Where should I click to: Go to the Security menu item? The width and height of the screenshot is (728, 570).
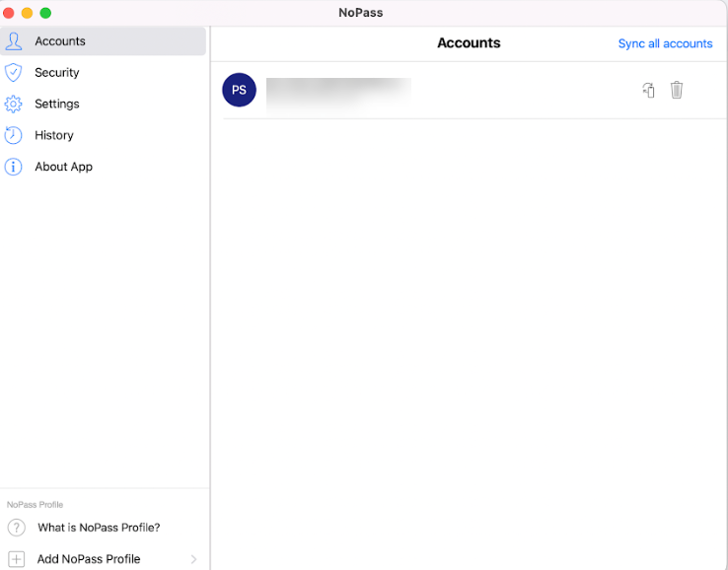pos(57,72)
